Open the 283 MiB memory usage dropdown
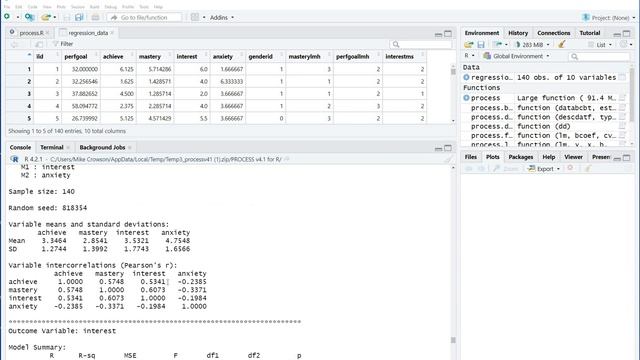This screenshot has height=360, width=640. 532,44
